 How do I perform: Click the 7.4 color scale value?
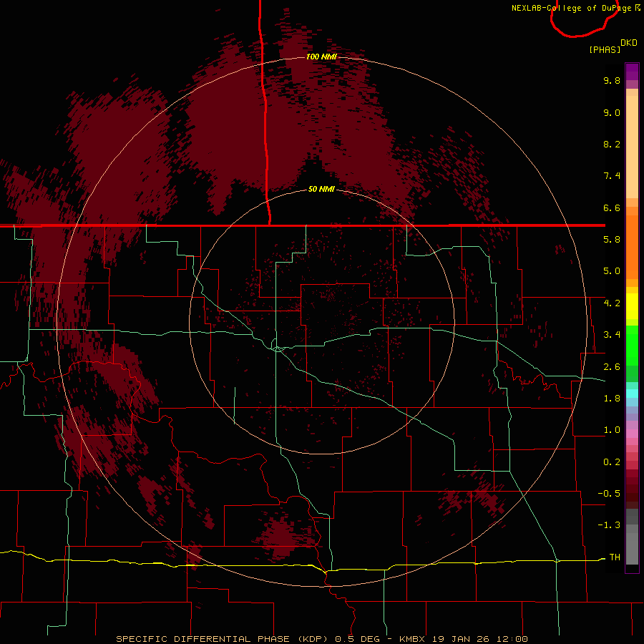[612, 176]
